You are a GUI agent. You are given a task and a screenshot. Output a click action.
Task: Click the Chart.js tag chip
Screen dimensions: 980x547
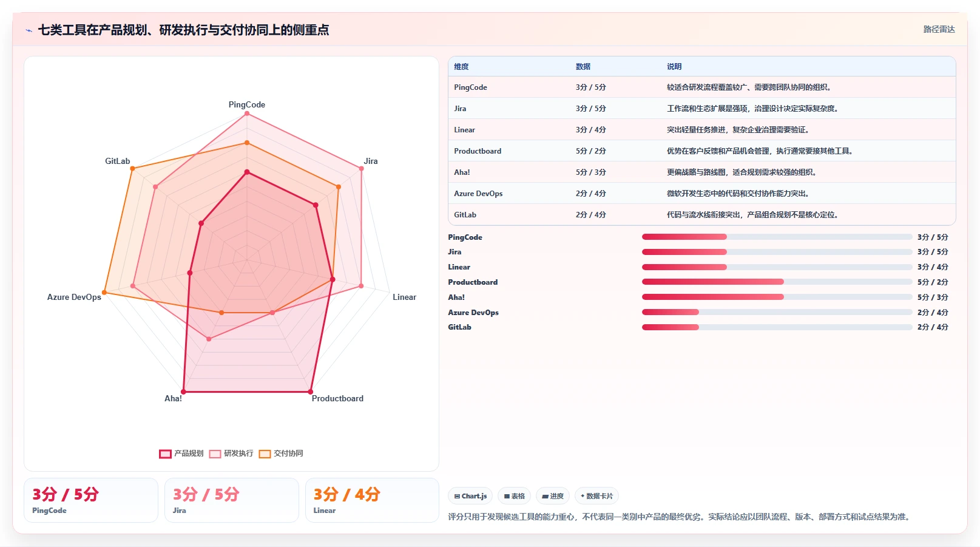tap(470, 496)
